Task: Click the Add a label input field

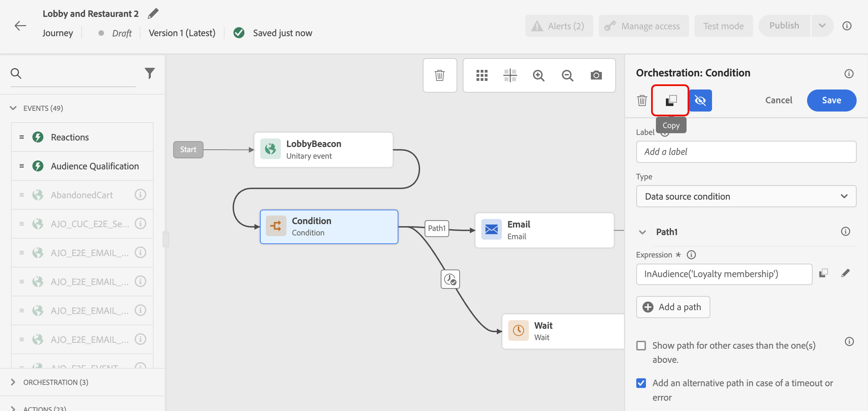Action: pyautogui.click(x=746, y=152)
